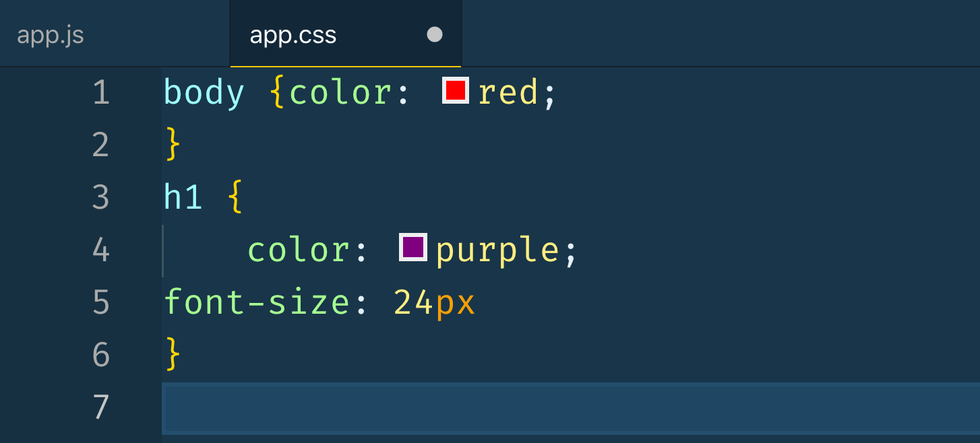Screen dimensions: 980x443
Task: Select line 3 via gutter number
Action: [x=101, y=197]
